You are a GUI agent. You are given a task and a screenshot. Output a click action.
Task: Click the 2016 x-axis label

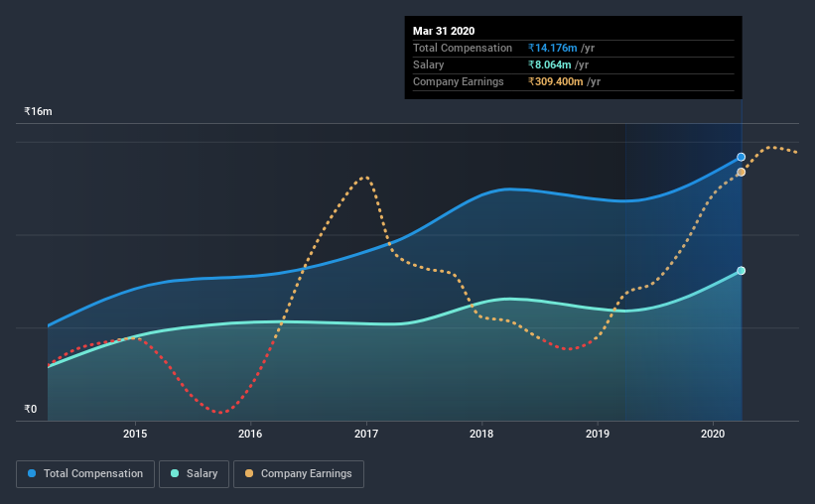click(250, 434)
